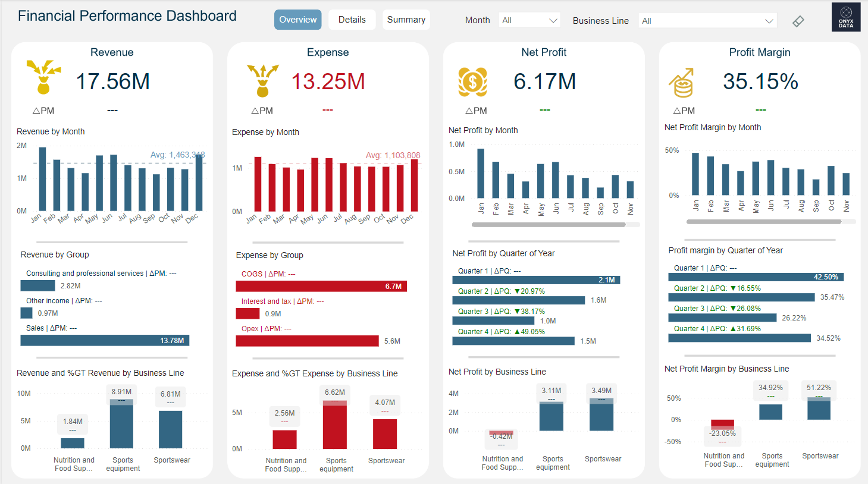
Task: Select the Overview button
Action: 297,20
